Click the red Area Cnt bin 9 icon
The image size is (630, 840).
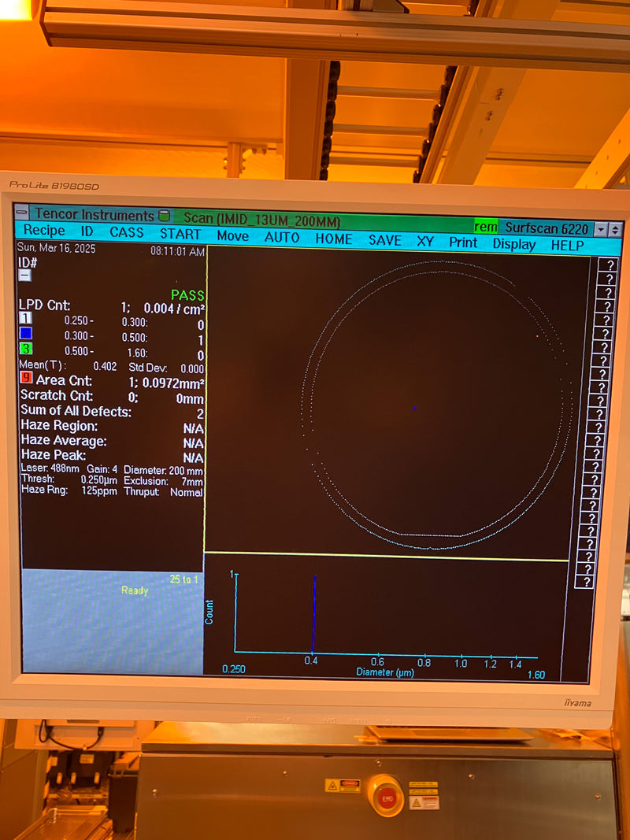pyautogui.click(x=26, y=380)
